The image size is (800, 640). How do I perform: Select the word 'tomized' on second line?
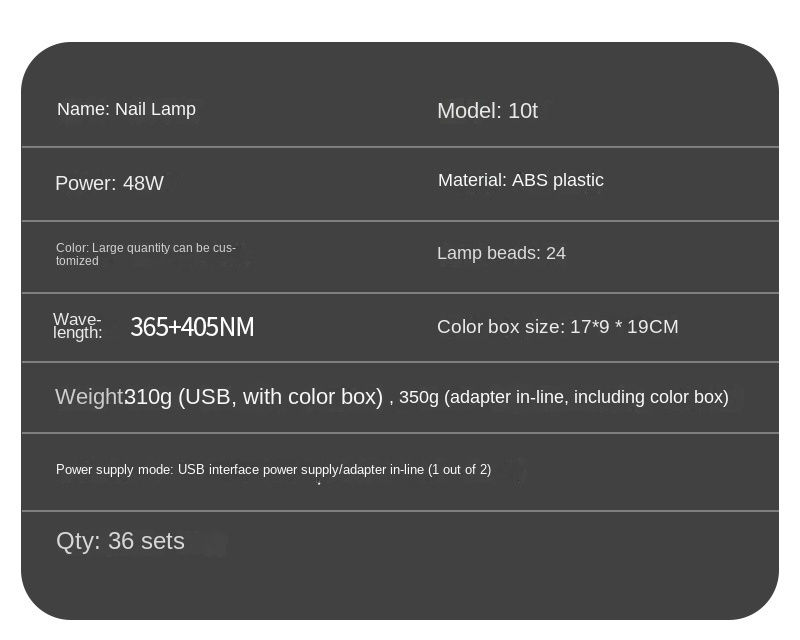(77, 261)
